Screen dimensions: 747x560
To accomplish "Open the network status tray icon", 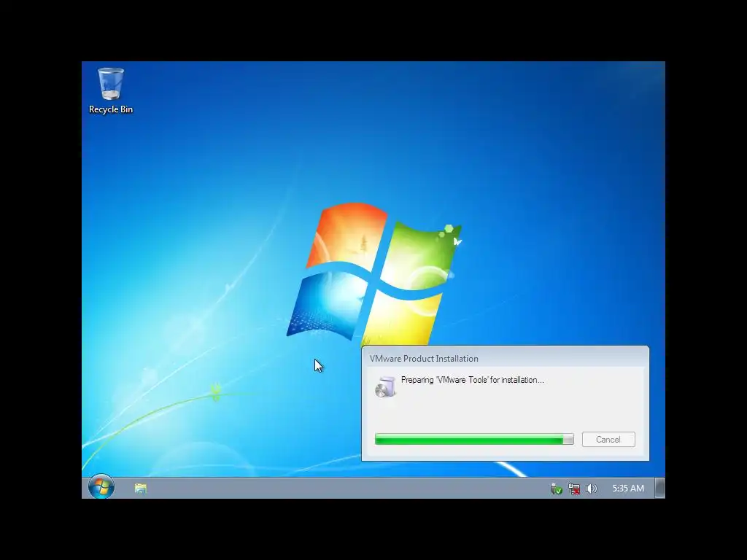I will [x=574, y=489].
